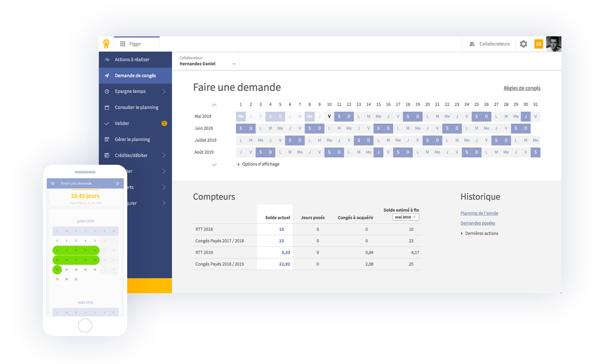
Task: Expand the Epargne temps submenu chevron
Action: pos(164,92)
